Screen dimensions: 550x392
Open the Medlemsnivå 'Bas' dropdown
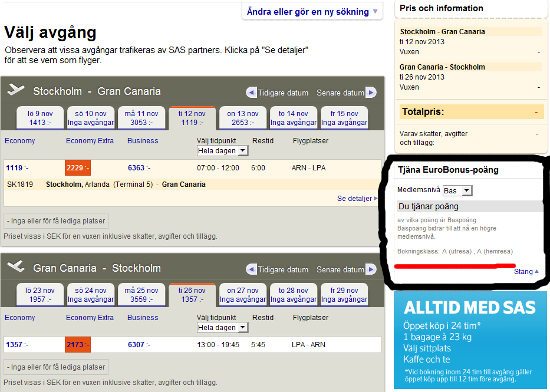pos(457,190)
